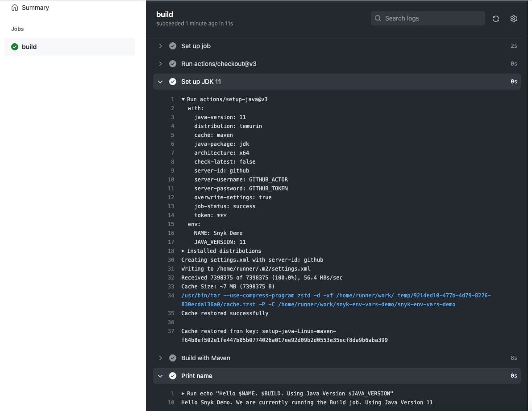Expand the Set up job step

coord(161,46)
